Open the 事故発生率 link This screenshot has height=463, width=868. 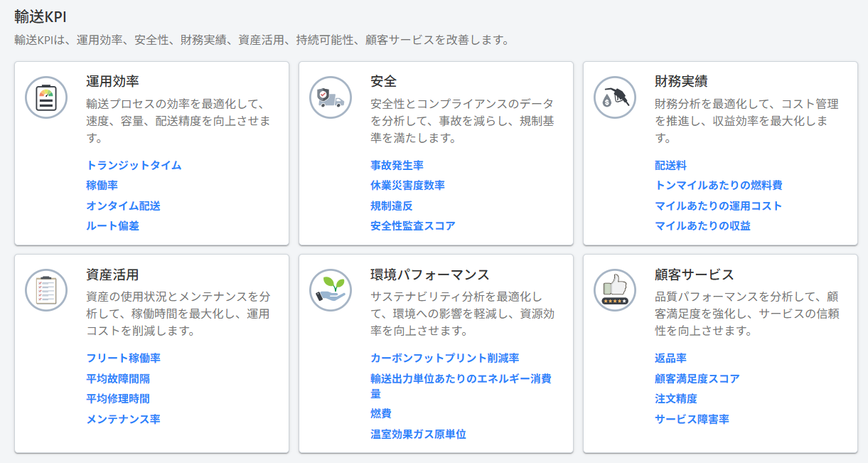(397, 165)
